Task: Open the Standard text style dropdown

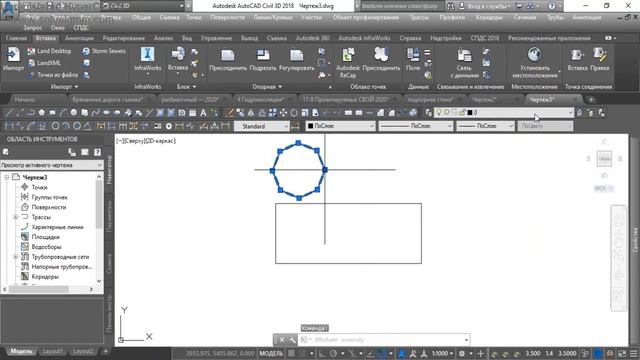Action: (262, 127)
